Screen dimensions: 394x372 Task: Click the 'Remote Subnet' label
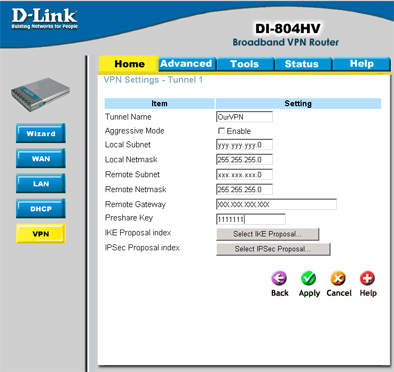(x=132, y=174)
